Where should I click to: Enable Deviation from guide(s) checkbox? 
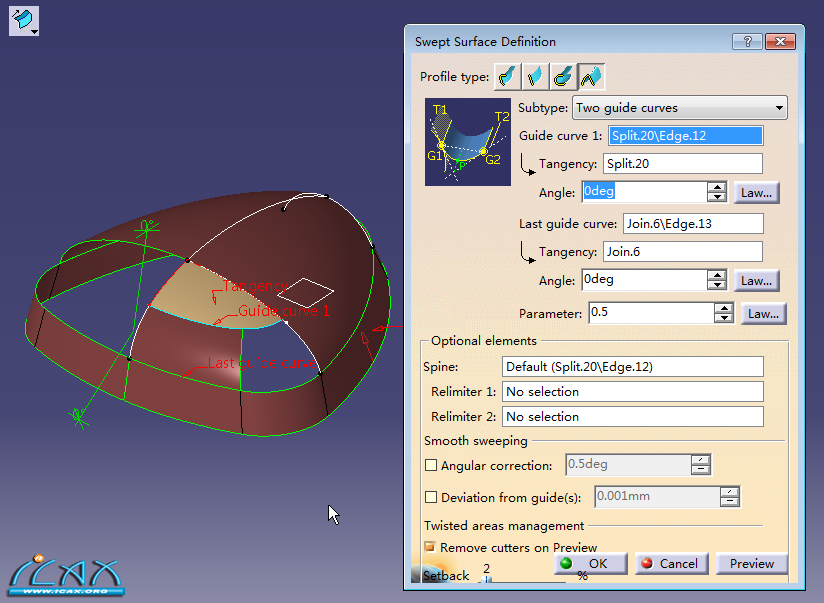431,497
